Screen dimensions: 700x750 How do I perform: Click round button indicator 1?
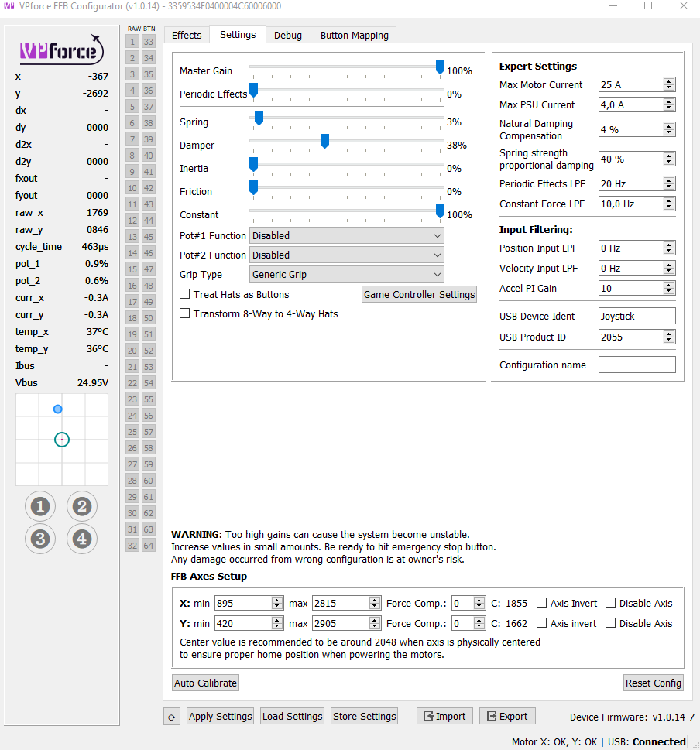click(40, 506)
